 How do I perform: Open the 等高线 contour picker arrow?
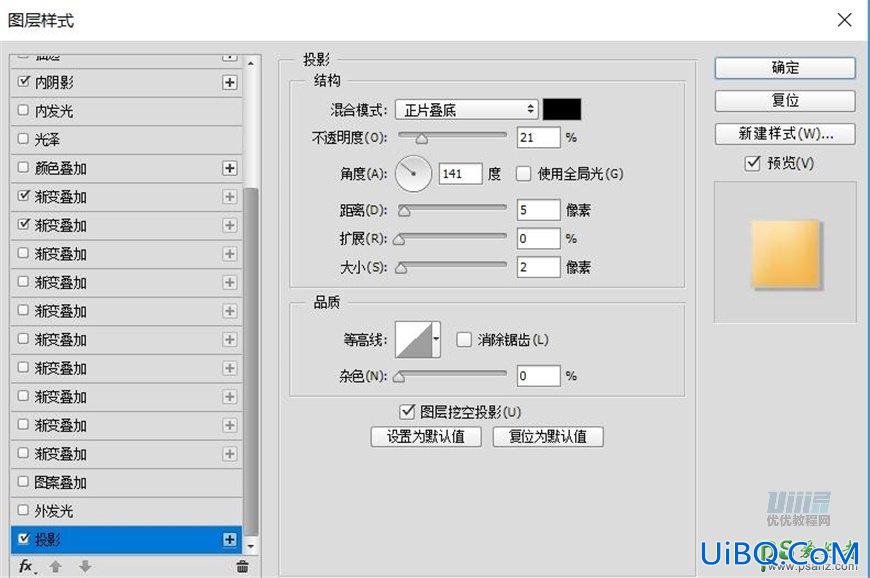[437, 339]
